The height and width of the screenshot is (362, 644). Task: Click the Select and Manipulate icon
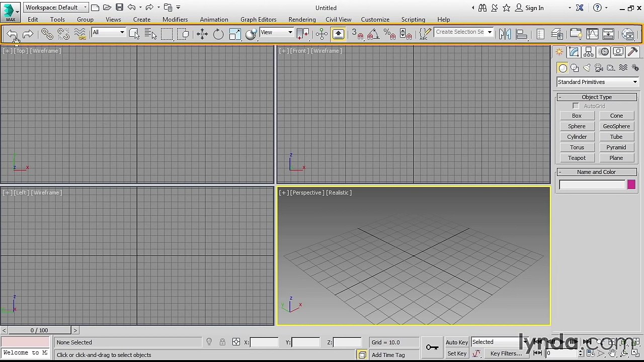322,34
